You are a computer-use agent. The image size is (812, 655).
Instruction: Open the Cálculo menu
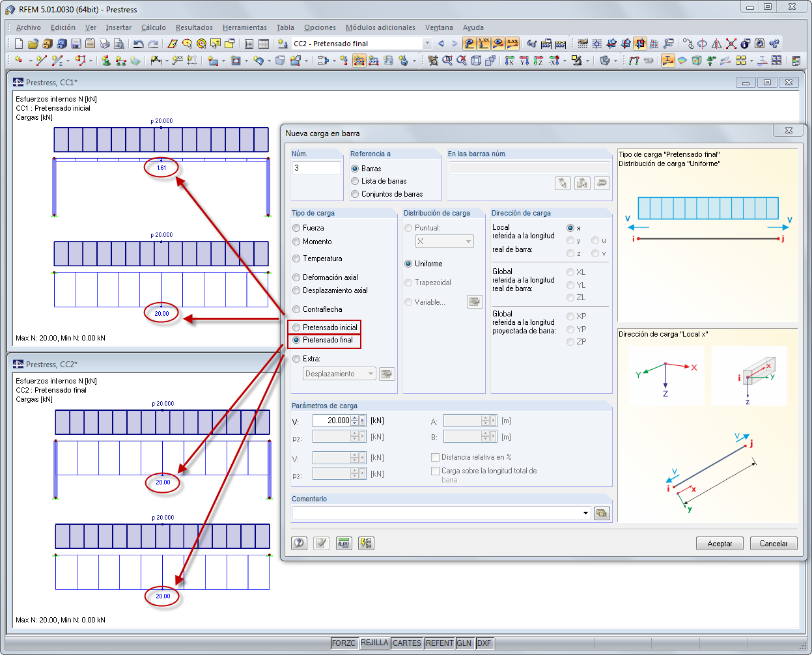(x=154, y=27)
